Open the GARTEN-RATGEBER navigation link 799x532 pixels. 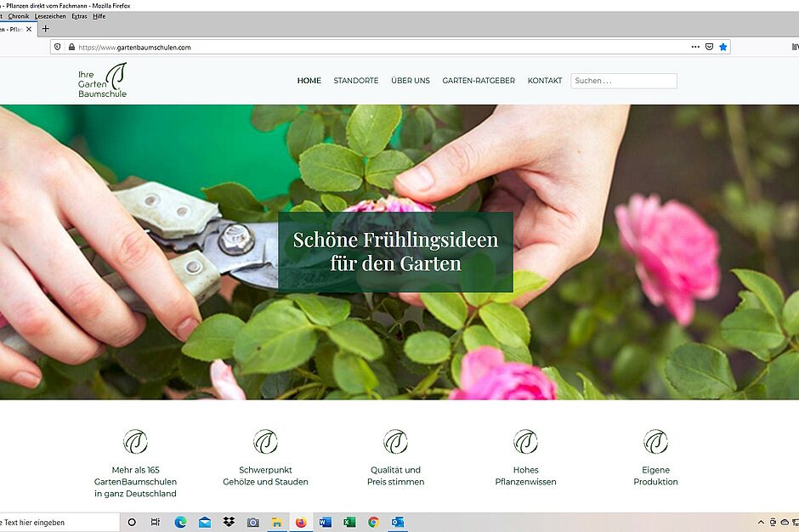tap(479, 81)
